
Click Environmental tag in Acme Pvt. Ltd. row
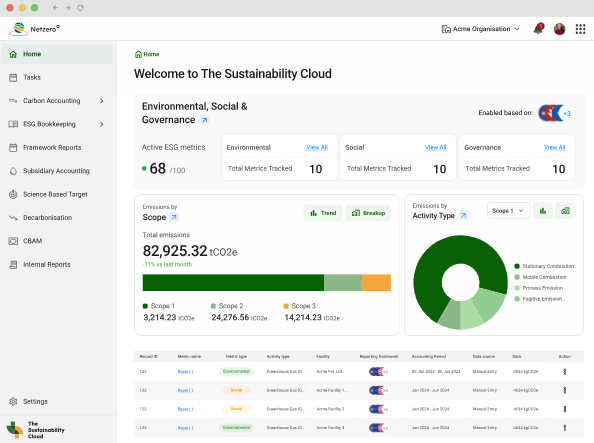click(236, 371)
